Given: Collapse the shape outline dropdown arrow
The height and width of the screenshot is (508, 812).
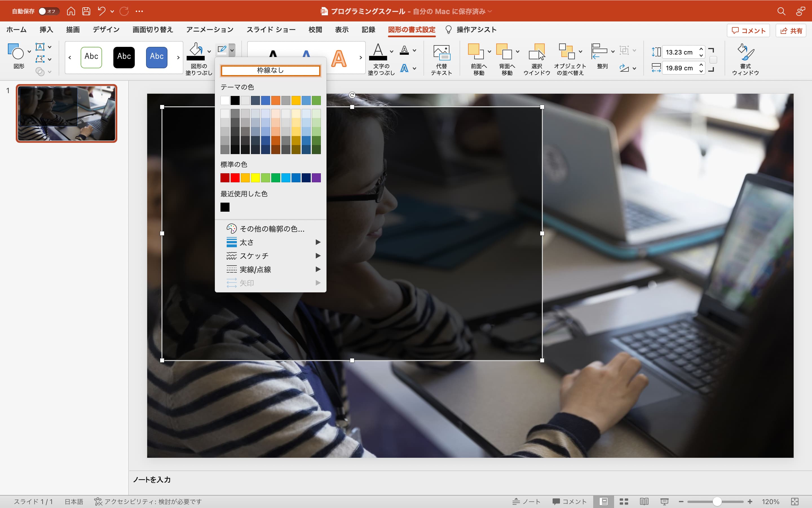Looking at the screenshot, I should pos(232,50).
